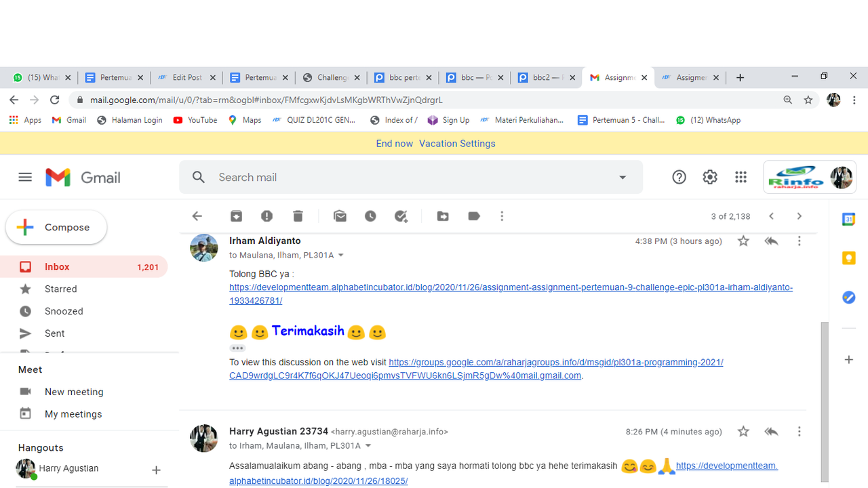Open the Maps bookmark
Image resolution: width=868 pixels, height=488 pixels.
click(x=245, y=120)
